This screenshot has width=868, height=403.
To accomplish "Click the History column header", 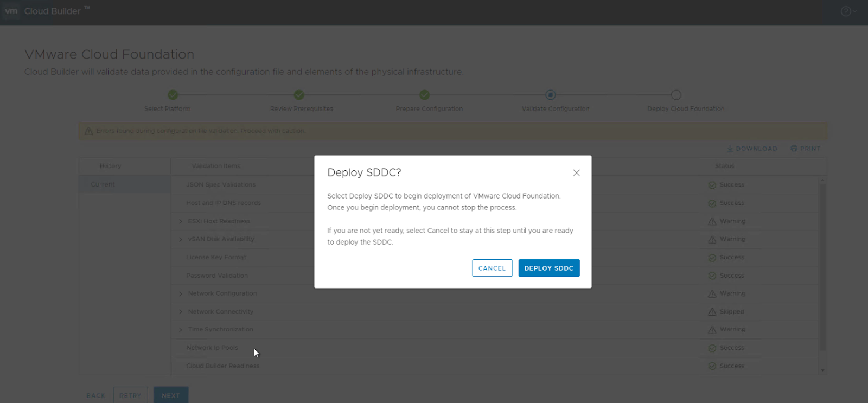I will [x=111, y=166].
